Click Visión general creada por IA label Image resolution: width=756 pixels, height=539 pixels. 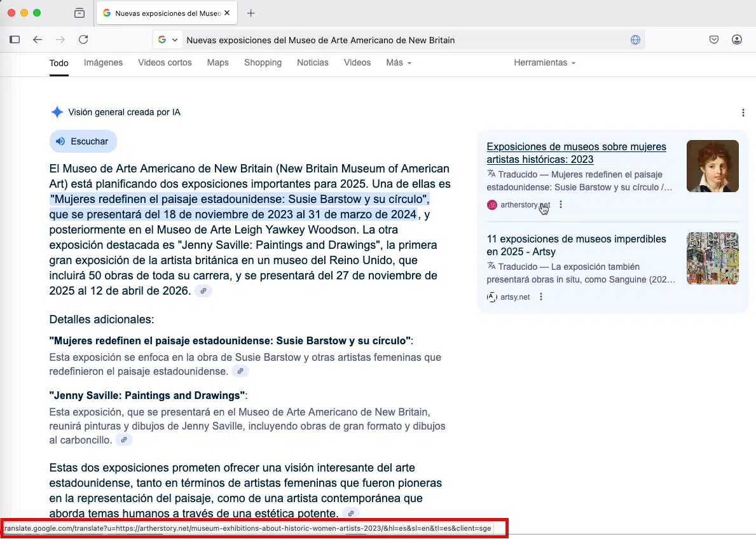(x=125, y=112)
